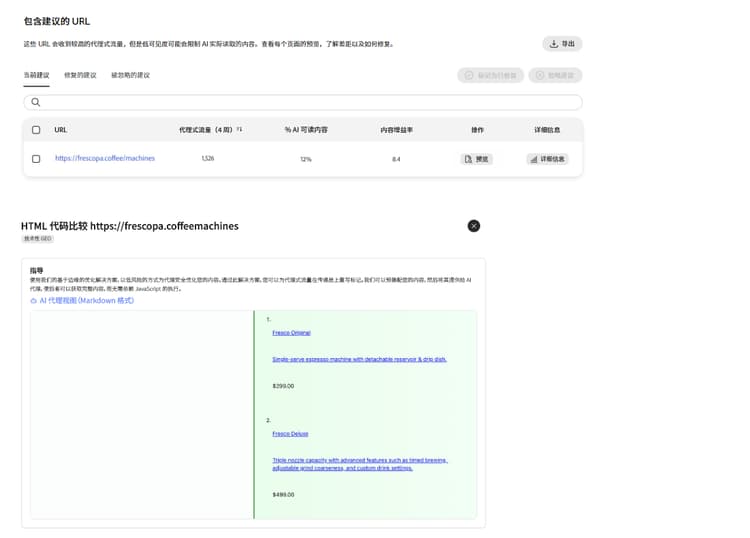Image resolution: width=750 pixels, height=538 pixels.
Task: Open the AI 代理视图 (Markdown 格式) link
Action: click(x=82, y=300)
